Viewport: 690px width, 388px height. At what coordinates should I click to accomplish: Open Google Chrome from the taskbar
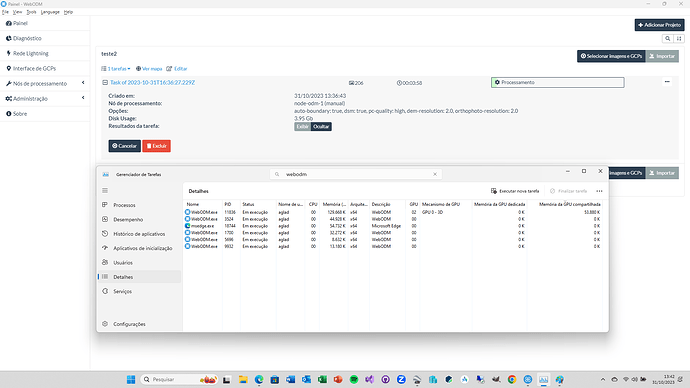pyautogui.click(x=512, y=380)
